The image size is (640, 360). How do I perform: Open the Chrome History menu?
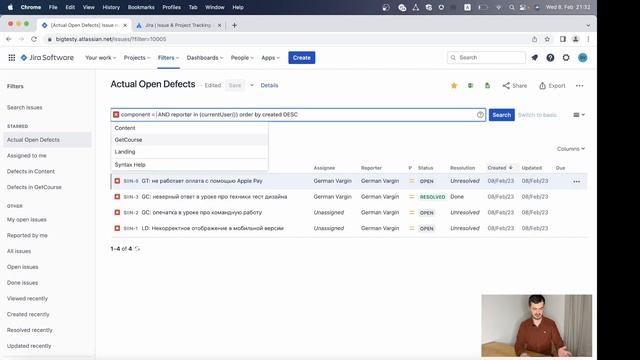pos(111,7)
